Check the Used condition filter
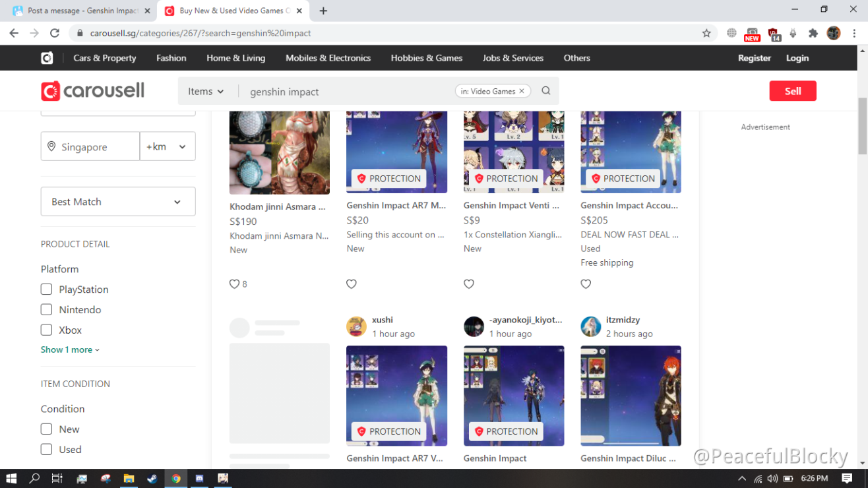 tap(46, 449)
